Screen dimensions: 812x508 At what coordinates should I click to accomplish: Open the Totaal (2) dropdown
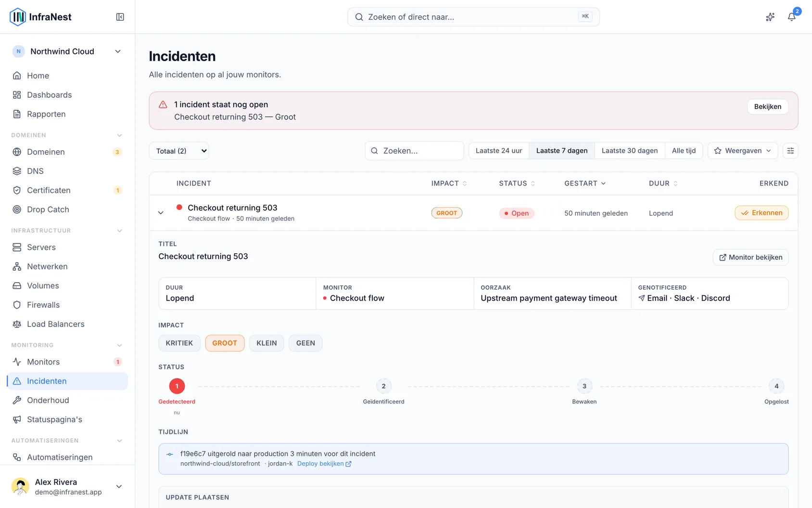pos(179,151)
